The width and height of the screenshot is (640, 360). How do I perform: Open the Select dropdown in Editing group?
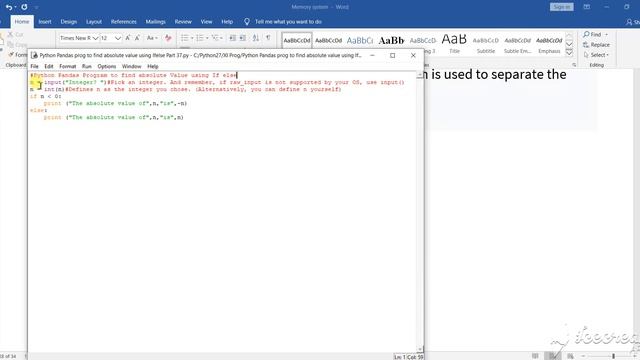(596, 55)
